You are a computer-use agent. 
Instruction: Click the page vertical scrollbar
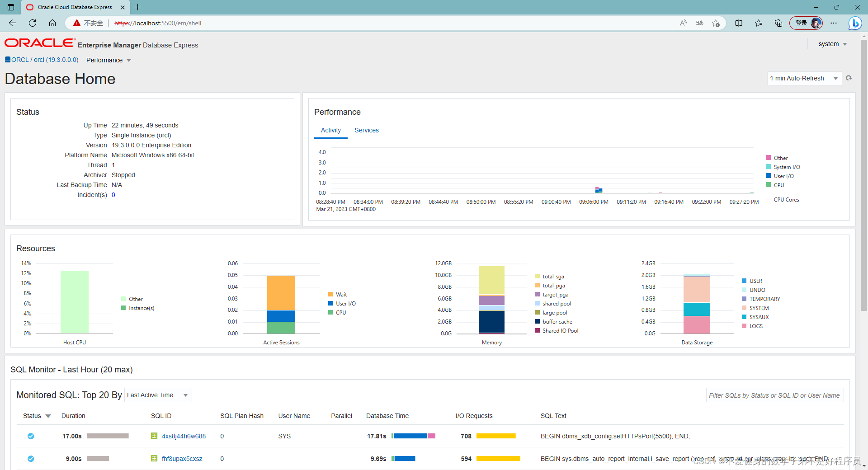pos(864,175)
